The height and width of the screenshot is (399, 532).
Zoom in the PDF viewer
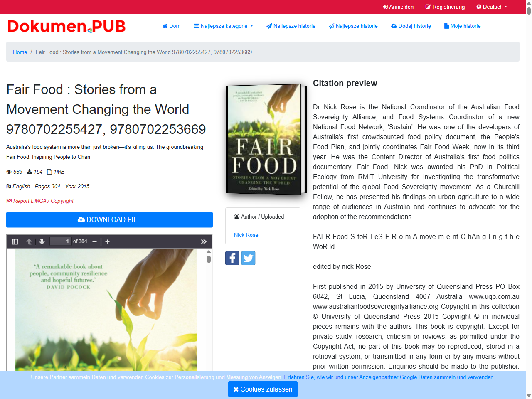[107, 241]
